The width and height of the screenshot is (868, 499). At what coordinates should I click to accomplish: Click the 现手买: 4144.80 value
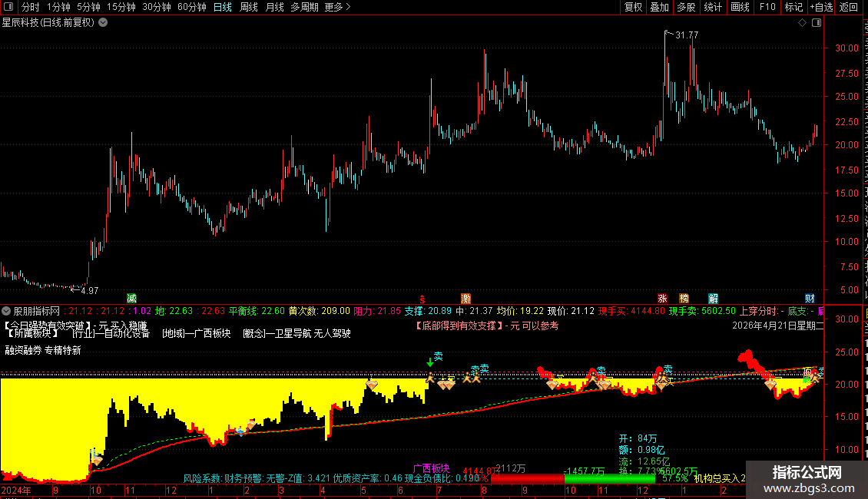point(631,312)
